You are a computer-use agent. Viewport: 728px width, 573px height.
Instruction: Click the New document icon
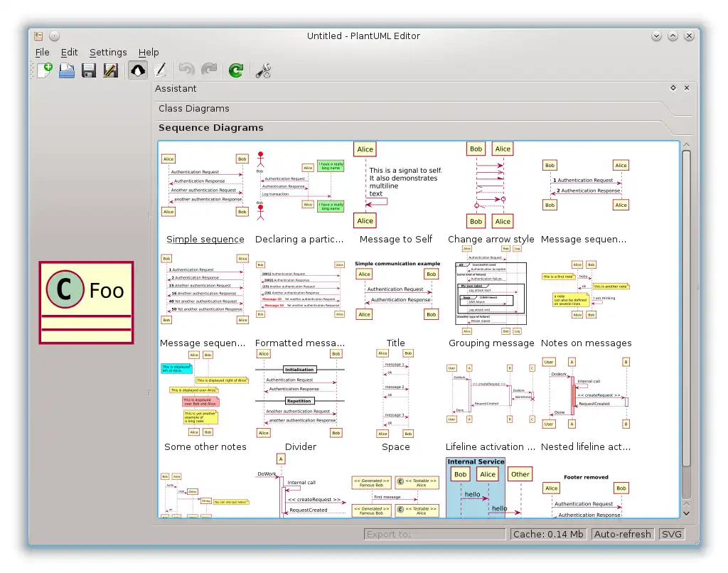tap(45, 70)
